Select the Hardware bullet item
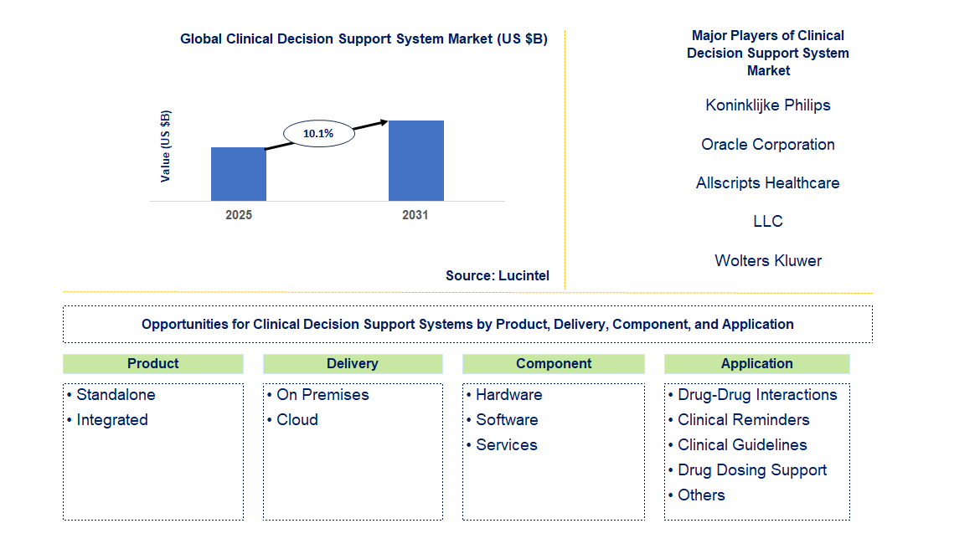Image resolution: width=980 pixels, height=554 pixels. tap(504, 395)
